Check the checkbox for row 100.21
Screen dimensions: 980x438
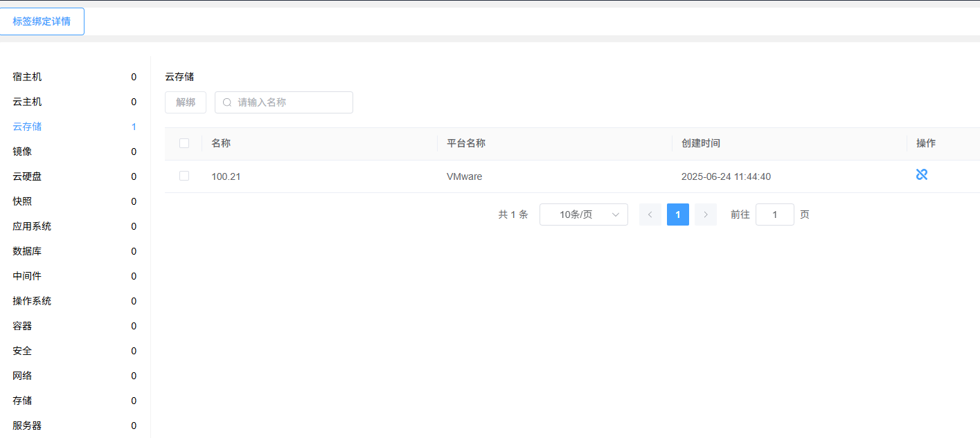coord(184,176)
